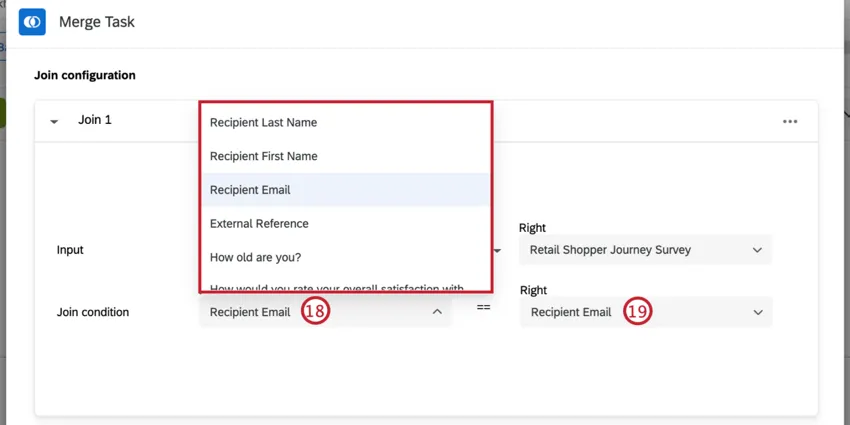Select the External Reference option
The height and width of the screenshot is (425, 850).
click(259, 224)
